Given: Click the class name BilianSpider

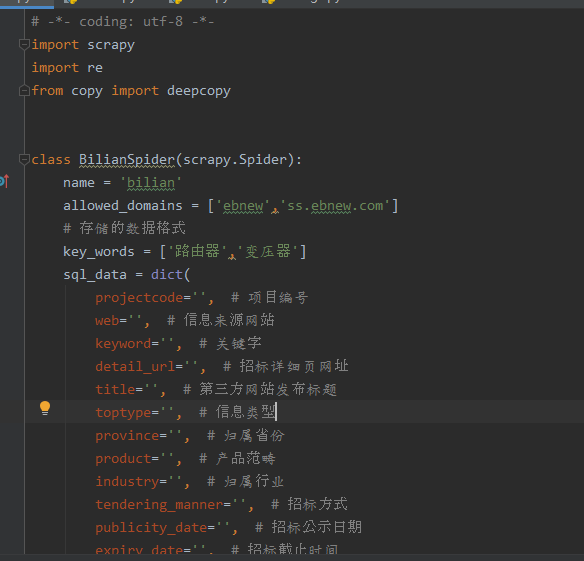Looking at the screenshot, I should (127, 160).
